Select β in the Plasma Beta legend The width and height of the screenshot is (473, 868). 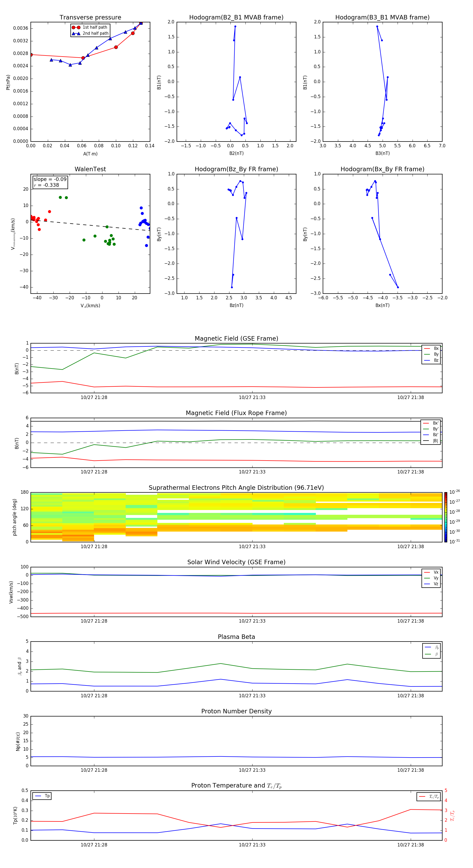(432, 654)
